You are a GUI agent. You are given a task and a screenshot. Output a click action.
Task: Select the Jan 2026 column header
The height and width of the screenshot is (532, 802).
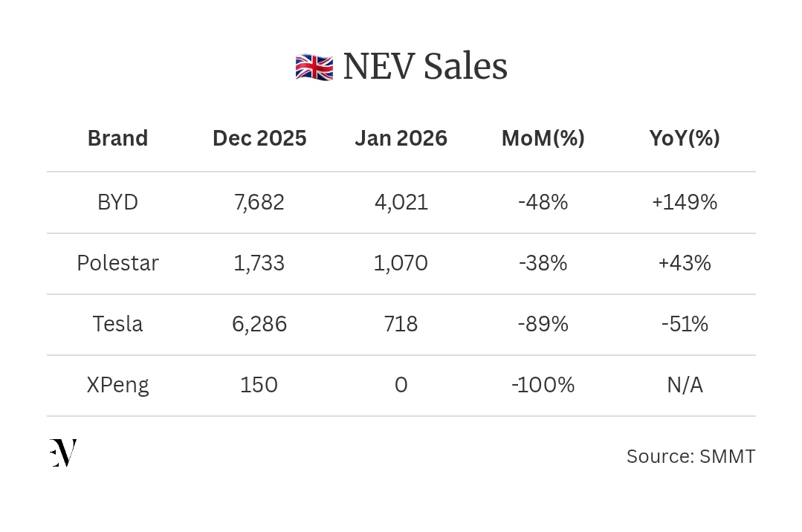tap(401, 138)
